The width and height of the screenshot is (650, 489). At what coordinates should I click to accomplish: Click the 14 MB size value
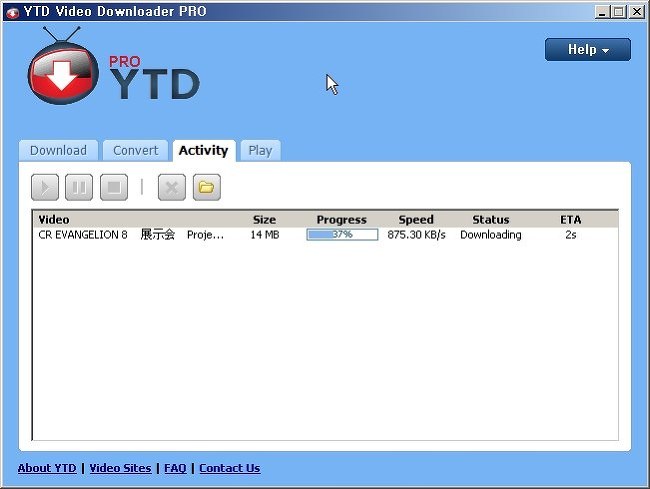(264, 235)
